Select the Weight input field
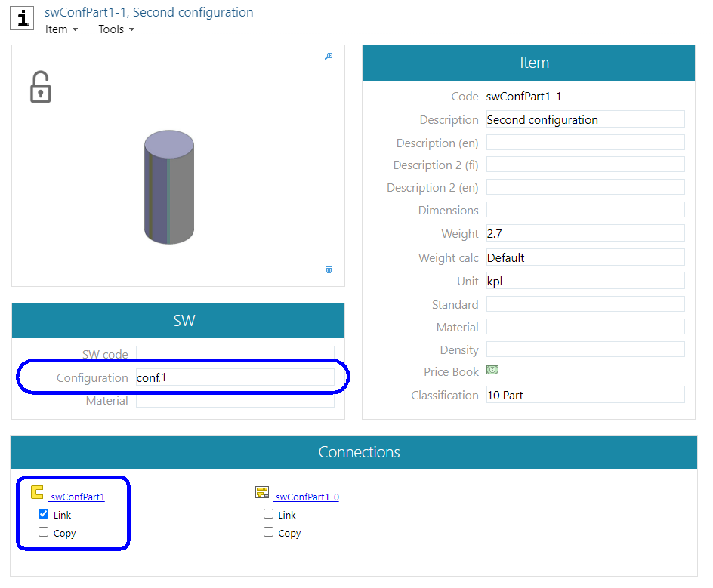The image size is (713, 588). coord(585,234)
